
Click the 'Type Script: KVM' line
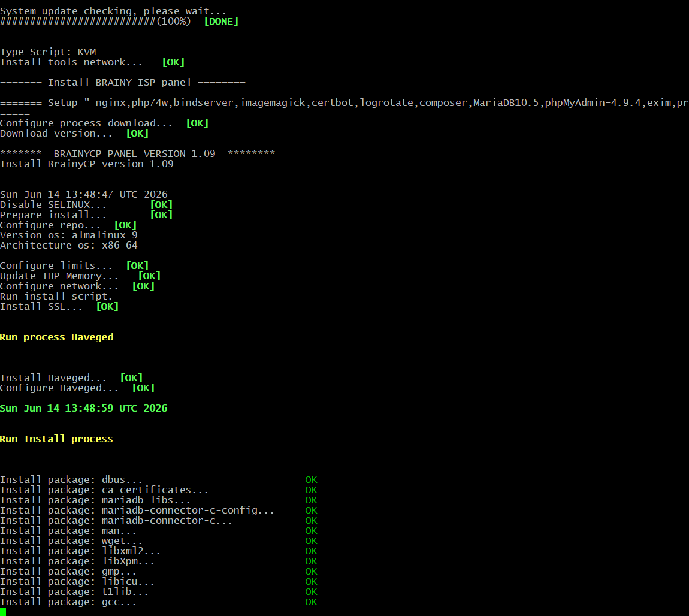(x=48, y=52)
